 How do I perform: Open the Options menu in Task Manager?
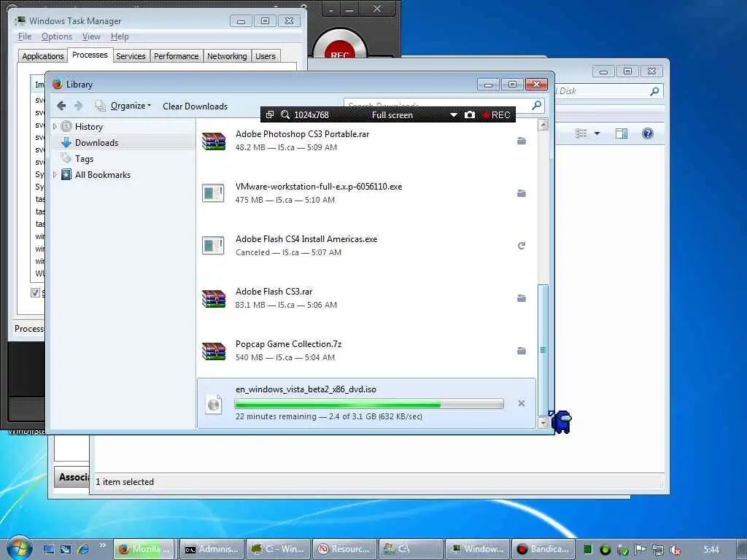point(57,36)
